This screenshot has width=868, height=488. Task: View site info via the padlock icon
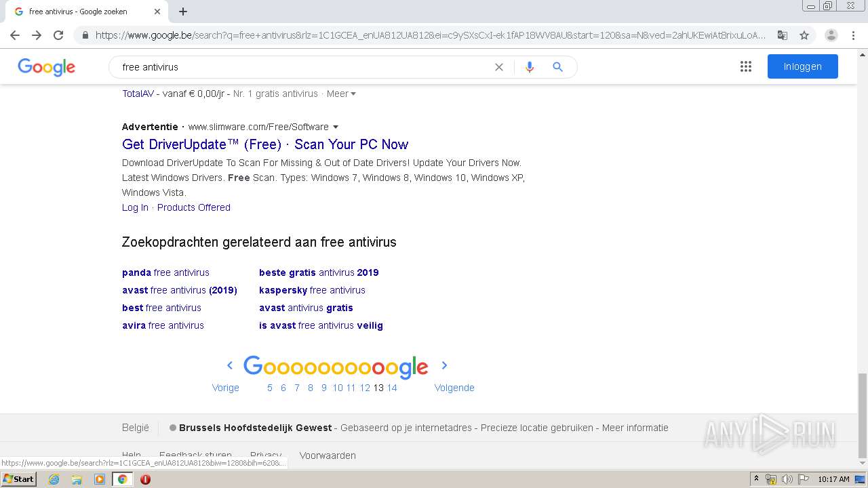(85, 35)
